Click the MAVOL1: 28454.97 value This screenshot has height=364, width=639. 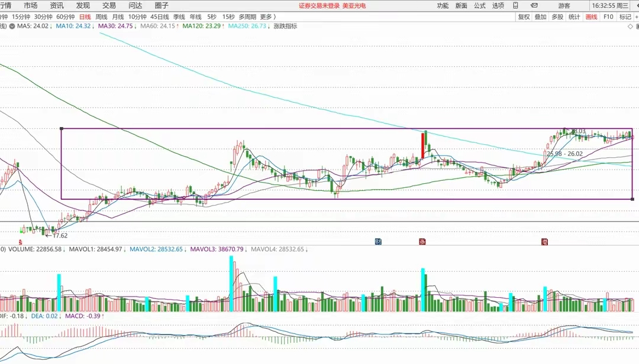95,249
